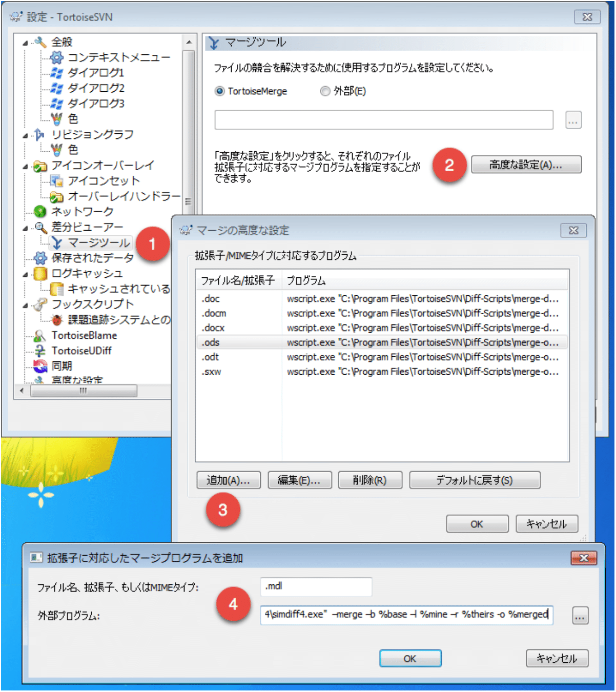616x692 pixels.
Task: Click the tree's vertical scroll up arrow
Action: [x=189, y=42]
